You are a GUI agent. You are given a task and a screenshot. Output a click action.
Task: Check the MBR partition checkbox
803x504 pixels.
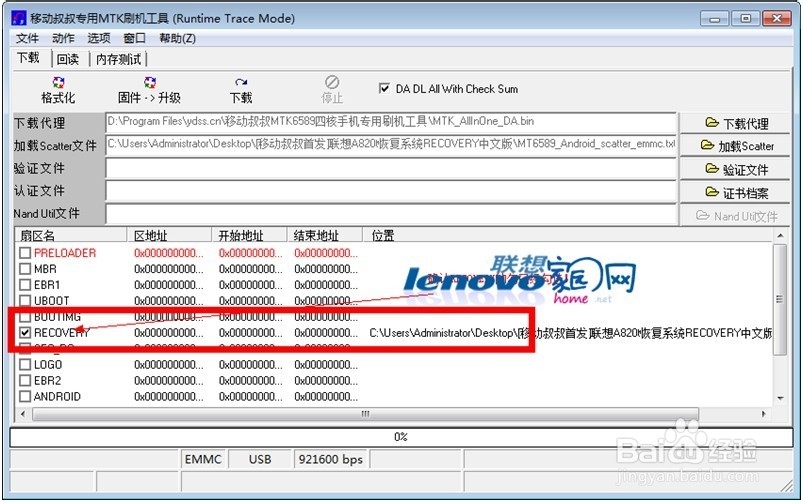click(25, 268)
